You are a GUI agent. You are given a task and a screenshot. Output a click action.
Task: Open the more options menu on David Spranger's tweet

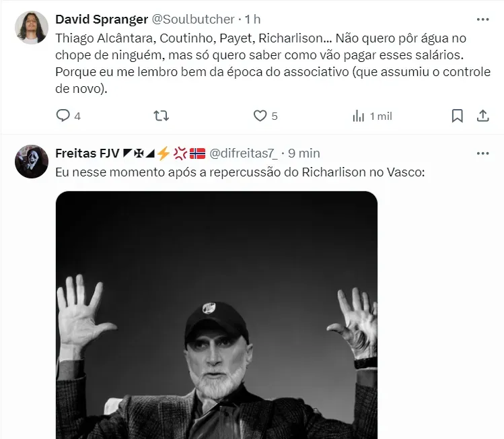point(482,20)
